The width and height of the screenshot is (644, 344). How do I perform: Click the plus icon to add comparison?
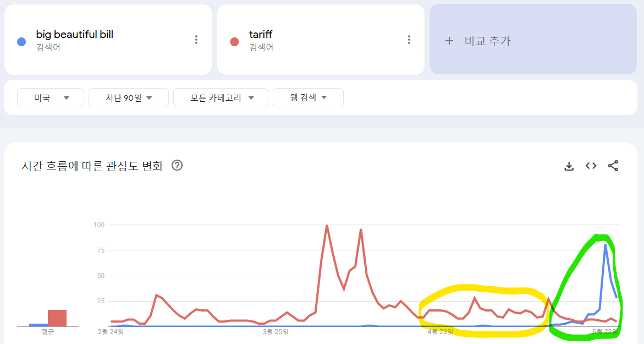tap(449, 41)
